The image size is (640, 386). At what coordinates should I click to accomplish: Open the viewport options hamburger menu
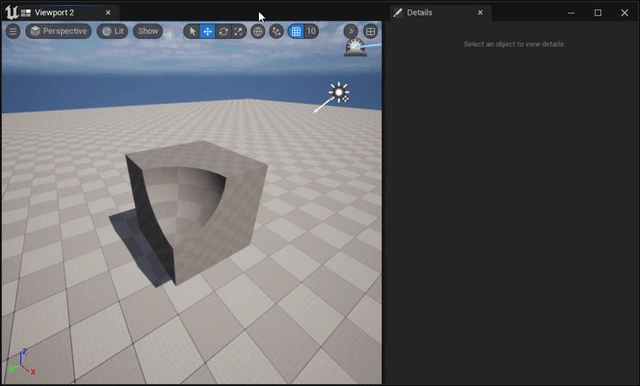(x=13, y=31)
